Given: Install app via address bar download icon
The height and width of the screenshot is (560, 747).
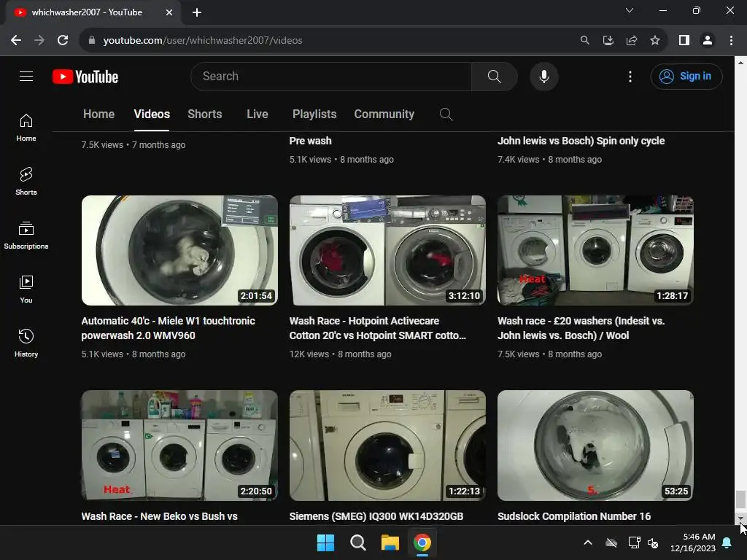Looking at the screenshot, I should (608, 41).
